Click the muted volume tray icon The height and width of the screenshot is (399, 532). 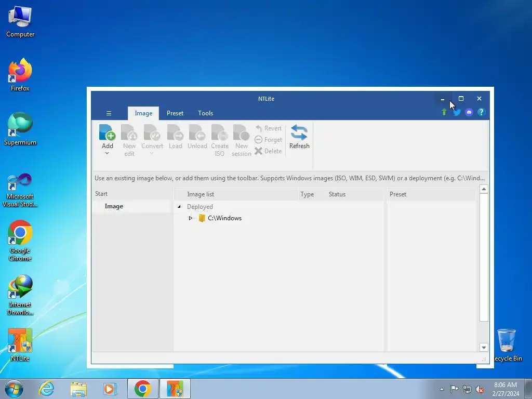[480, 389]
